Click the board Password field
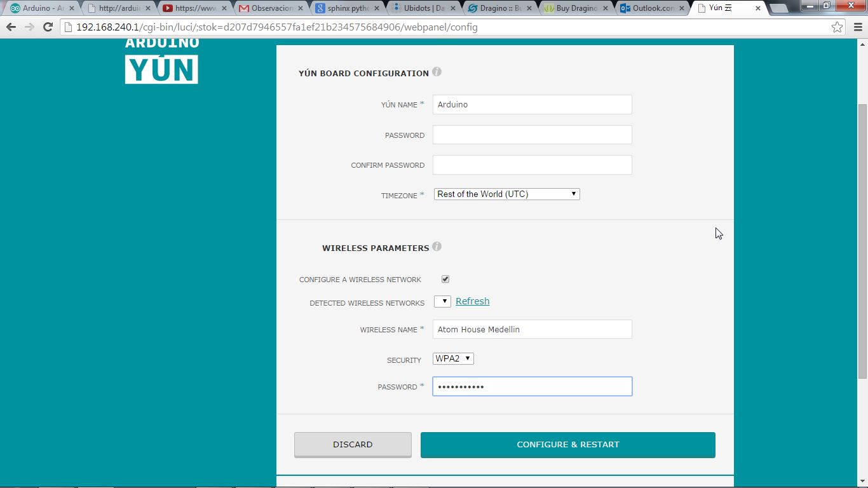The width and height of the screenshot is (868, 488). [532, 135]
